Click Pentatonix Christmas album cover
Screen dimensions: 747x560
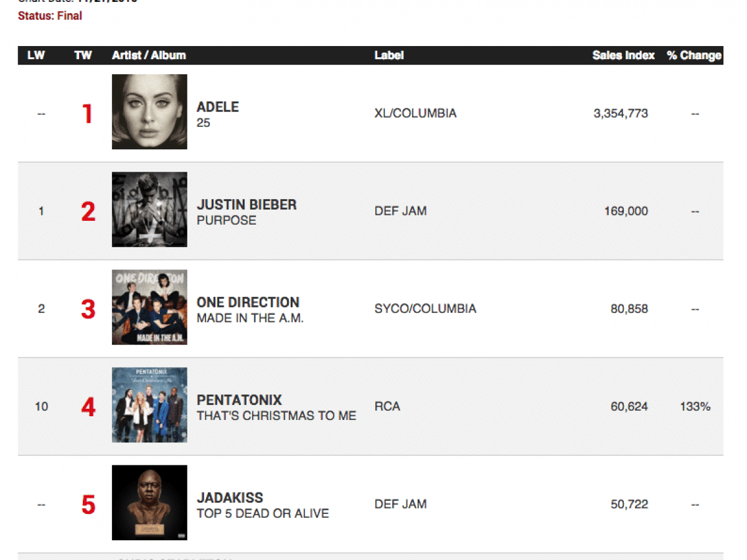(149, 405)
